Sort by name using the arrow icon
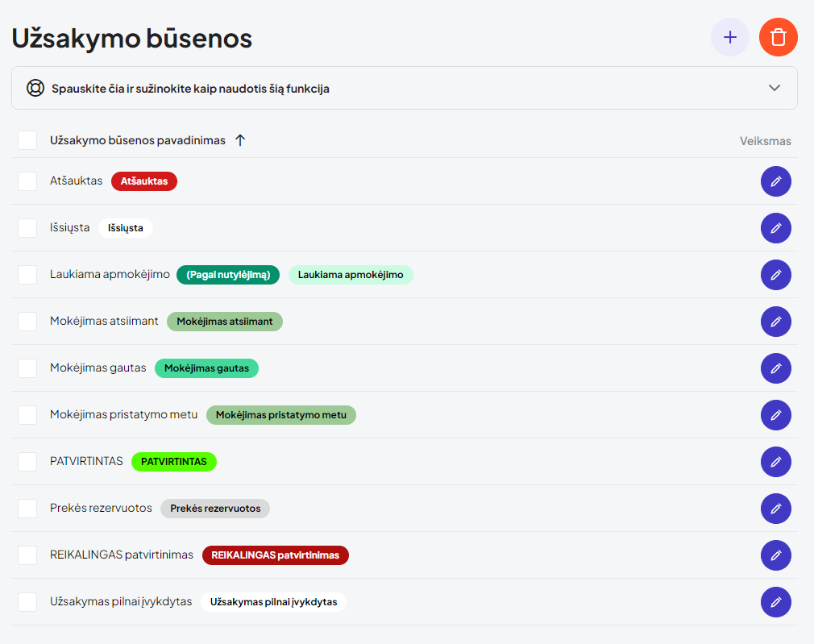This screenshot has height=644, width=814. point(240,140)
